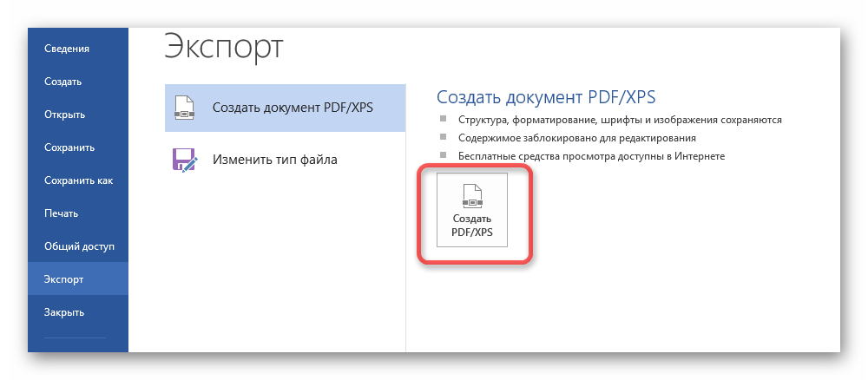The height and width of the screenshot is (380, 868).
Task: Go to the Печать section
Action: point(78,213)
